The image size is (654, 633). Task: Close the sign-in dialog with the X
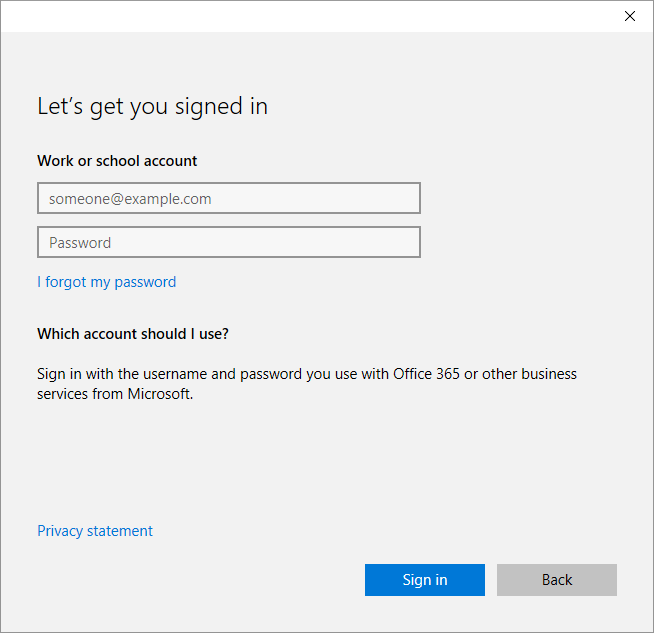[630, 16]
